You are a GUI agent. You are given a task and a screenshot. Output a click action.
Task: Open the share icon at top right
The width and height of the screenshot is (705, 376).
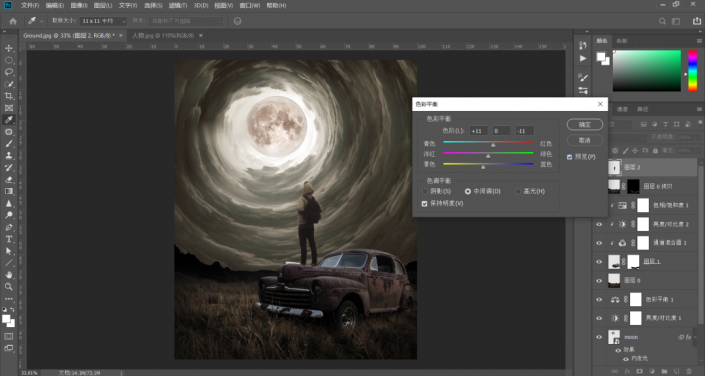(x=697, y=21)
